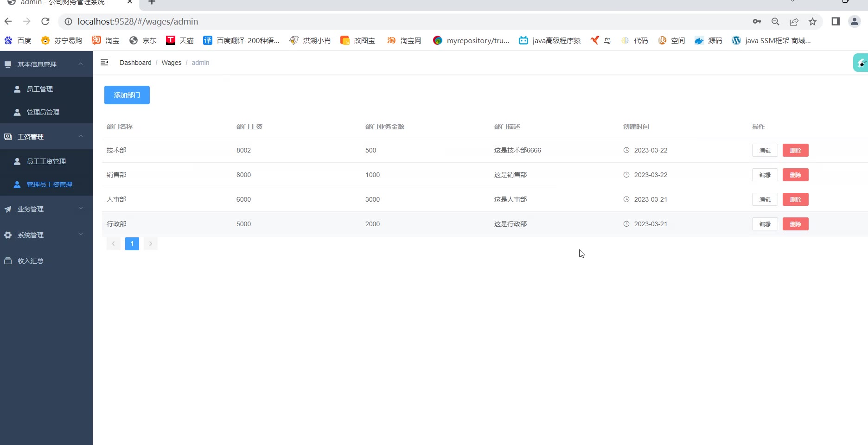Bookmark this page with the star icon
The width and height of the screenshot is (868, 445).
coord(812,21)
